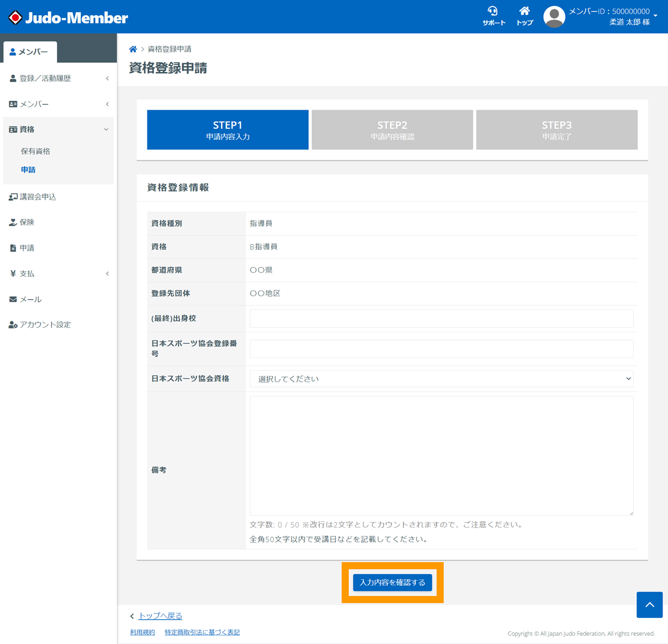Select the メンバー sidebar tab

click(30, 52)
